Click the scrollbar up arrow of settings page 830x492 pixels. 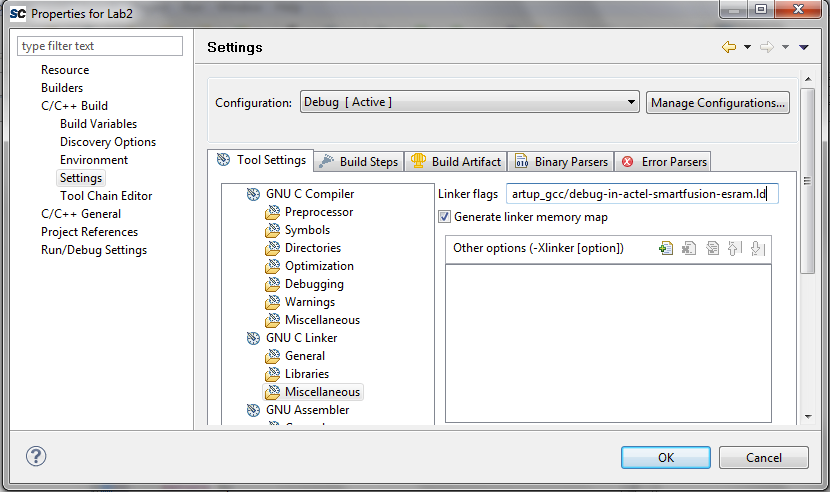[808, 79]
